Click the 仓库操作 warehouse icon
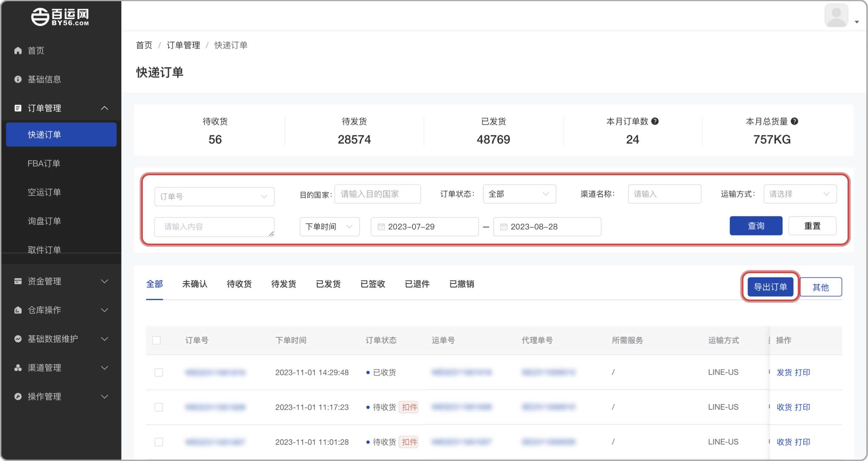The image size is (868, 461). (18, 310)
